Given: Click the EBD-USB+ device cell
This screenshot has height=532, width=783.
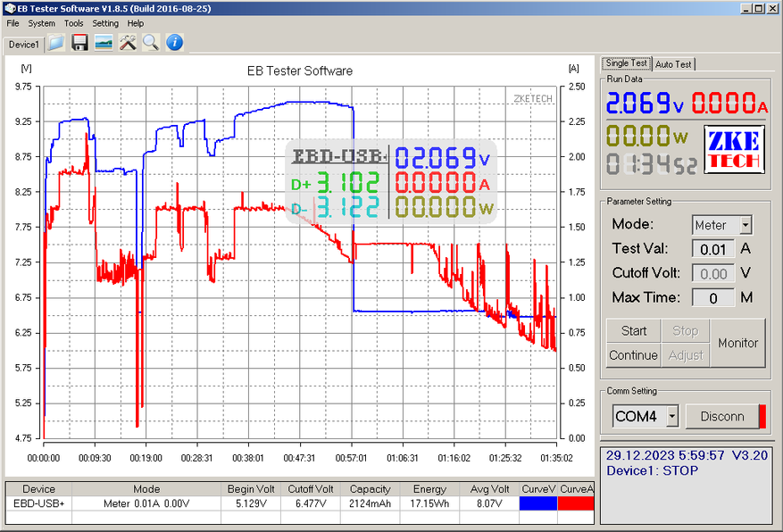Looking at the screenshot, I should (x=39, y=503).
